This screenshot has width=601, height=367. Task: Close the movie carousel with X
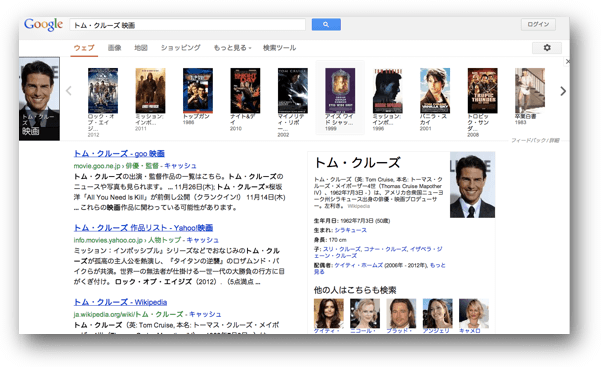click(568, 61)
